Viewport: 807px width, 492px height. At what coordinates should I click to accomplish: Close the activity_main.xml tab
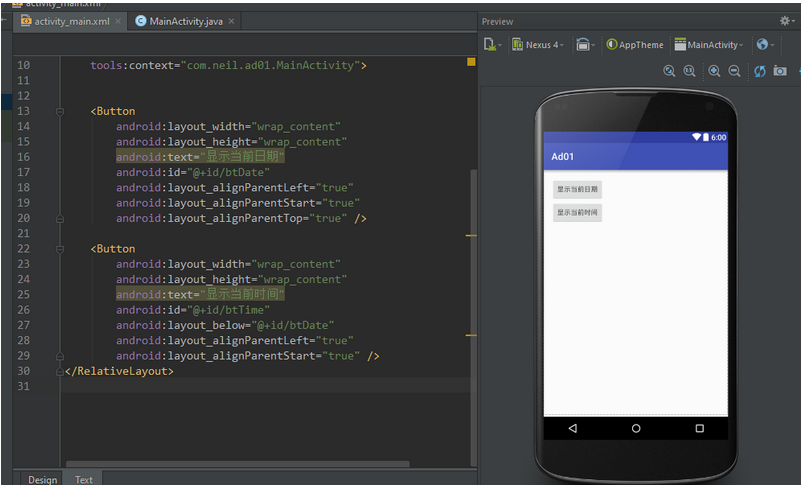click(x=119, y=21)
